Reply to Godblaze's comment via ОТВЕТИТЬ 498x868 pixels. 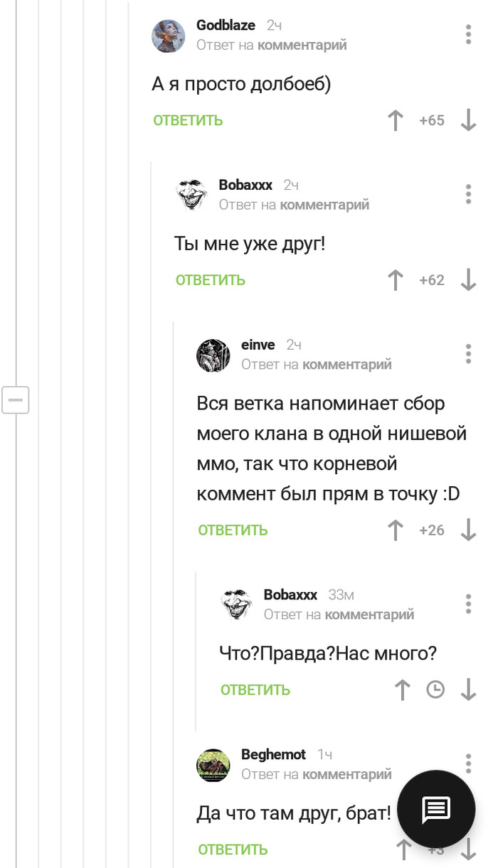[188, 120]
